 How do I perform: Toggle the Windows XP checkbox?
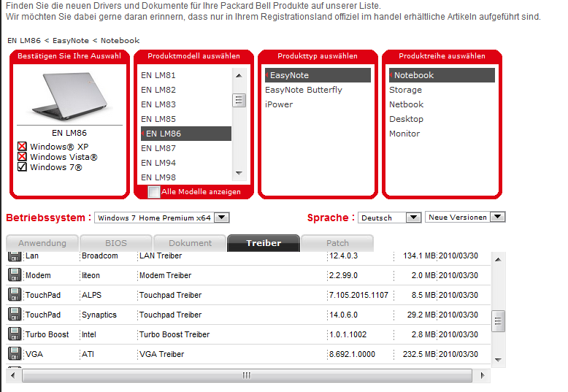(x=22, y=147)
